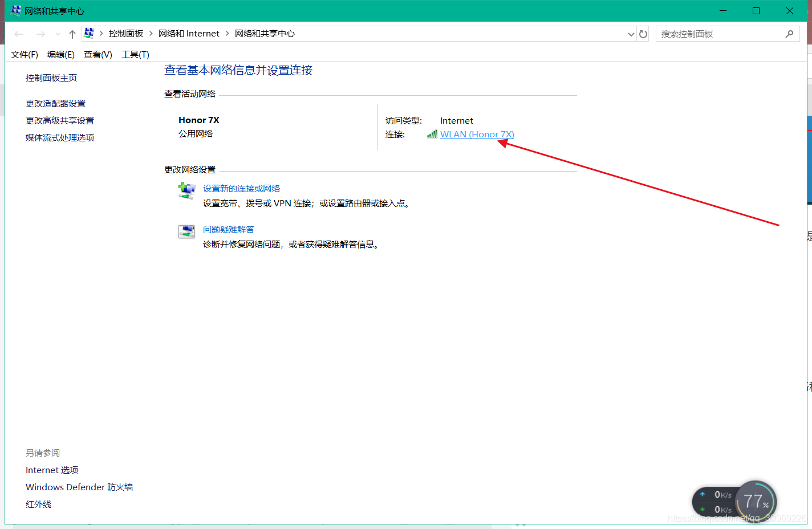This screenshot has width=812, height=529.
Task: Click the 搜索控制面板 search field
Action: tap(728, 34)
